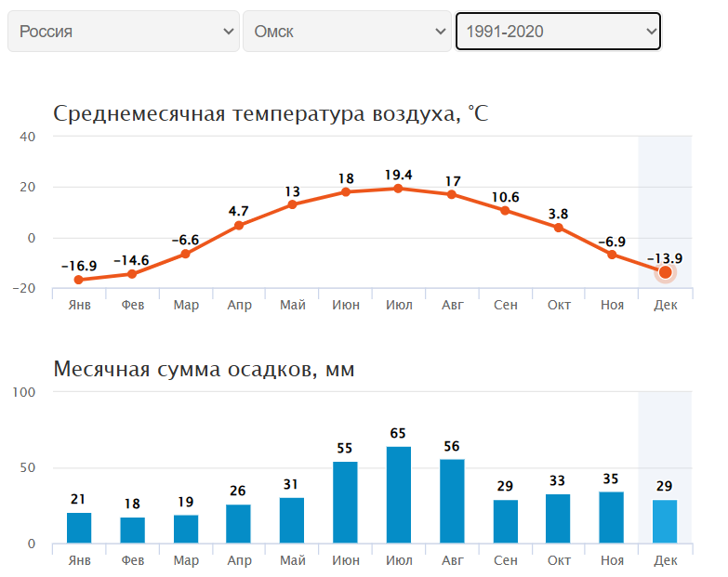The height and width of the screenshot is (577, 728).
Task: Click the January temperature point −16.9
Action: (78, 280)
